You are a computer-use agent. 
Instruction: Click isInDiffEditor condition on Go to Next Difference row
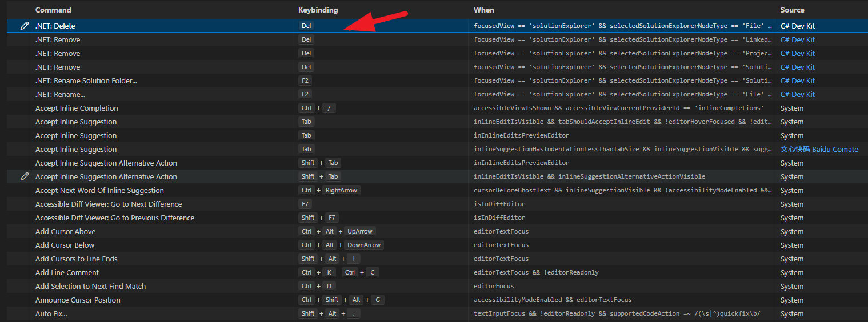click(x=499, y=204)
